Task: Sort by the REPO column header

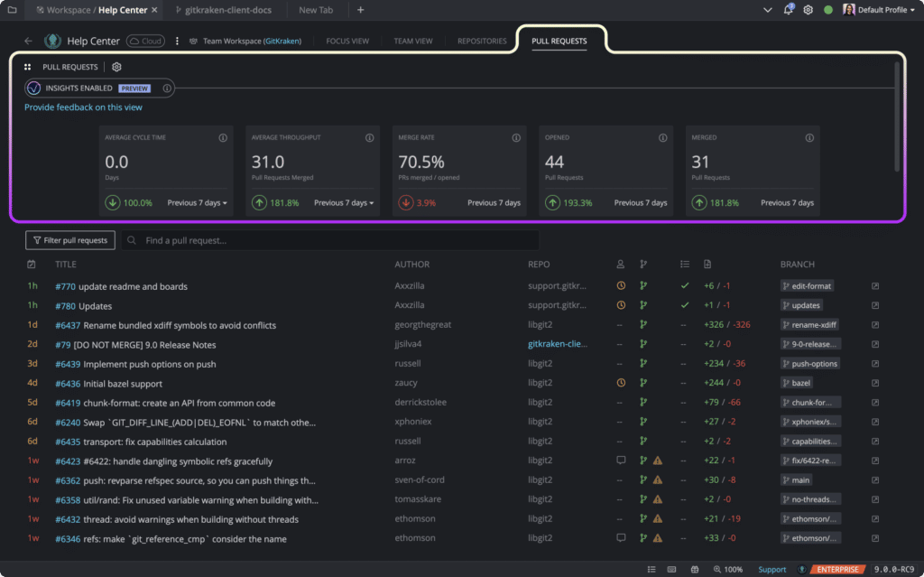Action: (x=539, y=265)
